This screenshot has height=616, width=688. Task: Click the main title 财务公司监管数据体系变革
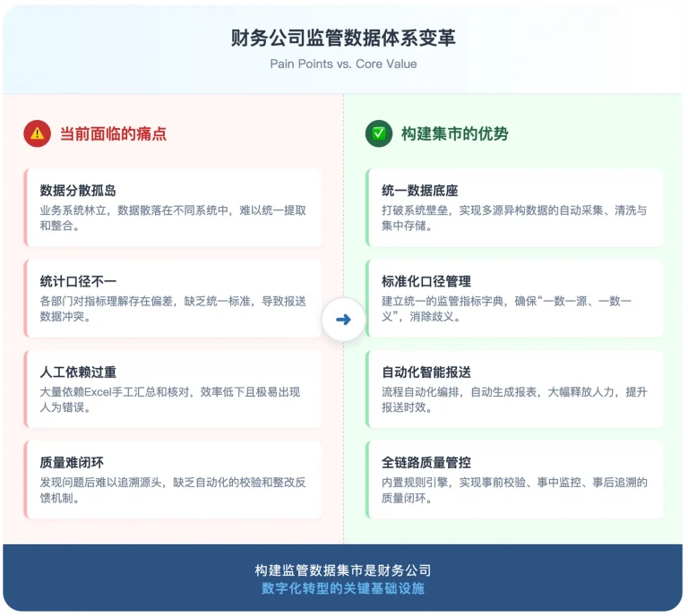pos(343,38)
